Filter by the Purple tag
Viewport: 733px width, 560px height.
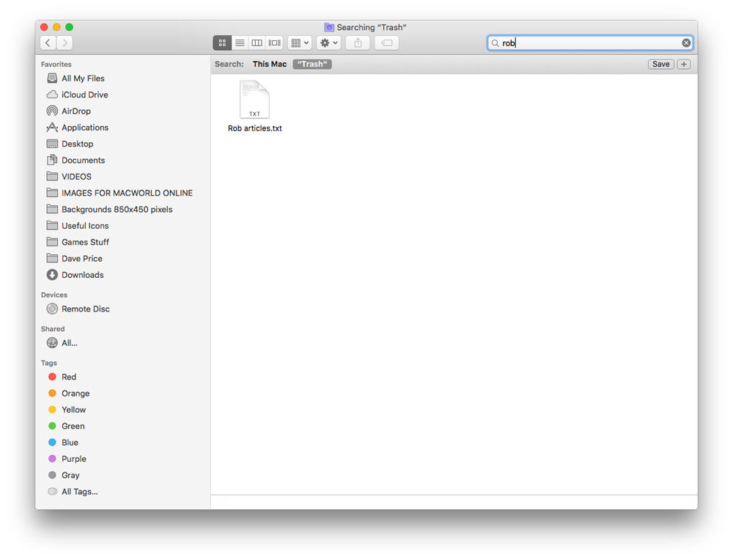tap(74, 459)
